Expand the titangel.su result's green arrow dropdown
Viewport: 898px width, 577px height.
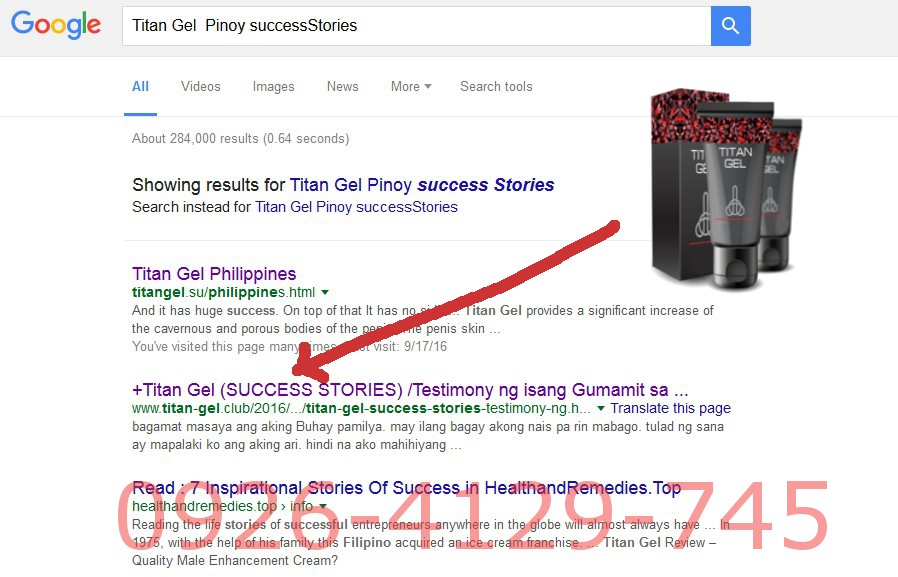(325, 293)
